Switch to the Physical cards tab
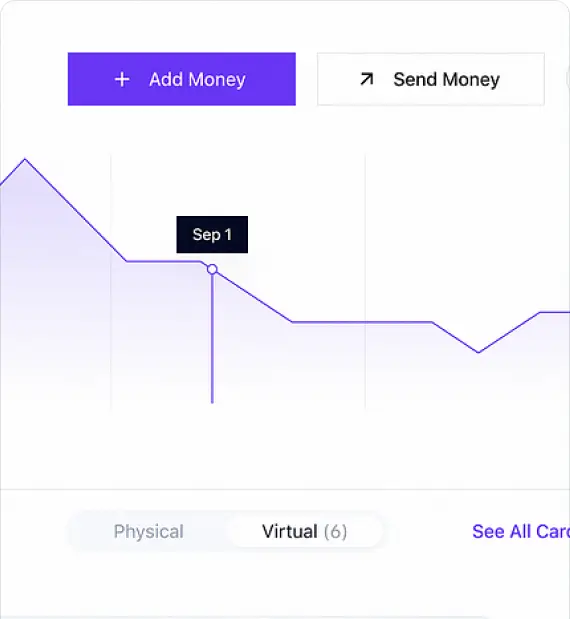 [x=148, y=531]
